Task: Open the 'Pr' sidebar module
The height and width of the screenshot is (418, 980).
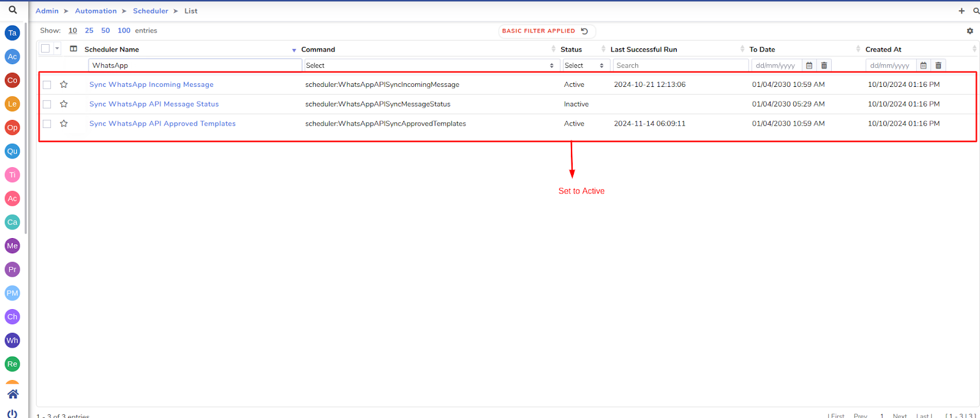Action: (12, 269)
